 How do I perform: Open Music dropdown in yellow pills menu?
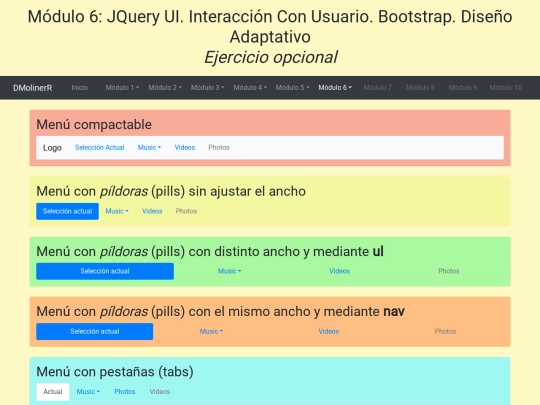117,211
